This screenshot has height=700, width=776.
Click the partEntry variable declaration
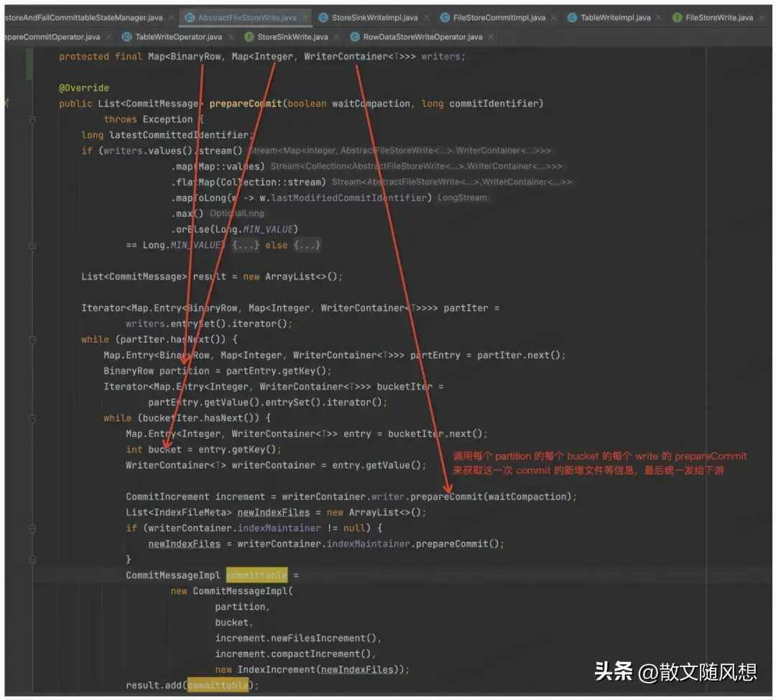tap(435, 356)
